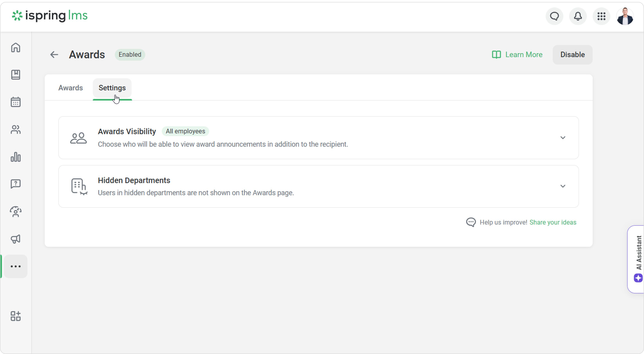
Task: Select the Settings tab
Action: [112, 88]
